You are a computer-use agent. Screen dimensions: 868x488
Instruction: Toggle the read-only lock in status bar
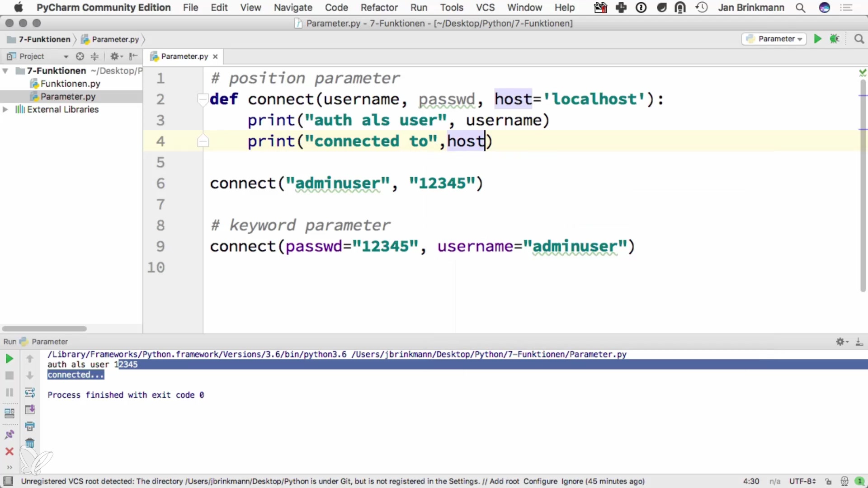828,481
